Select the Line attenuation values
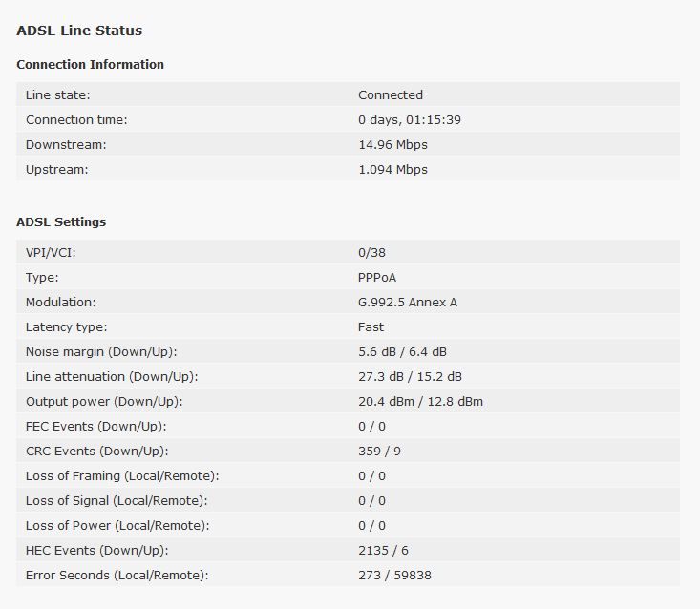The width and height of the screenshot is (700, 609). click(410, 377)
